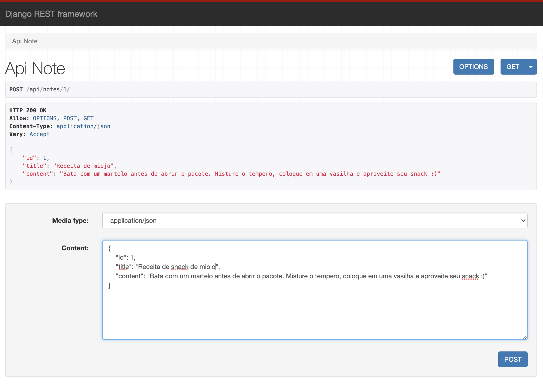Click the chevron arrow of application/json select
543x392 pixels.
coord(523,220)
